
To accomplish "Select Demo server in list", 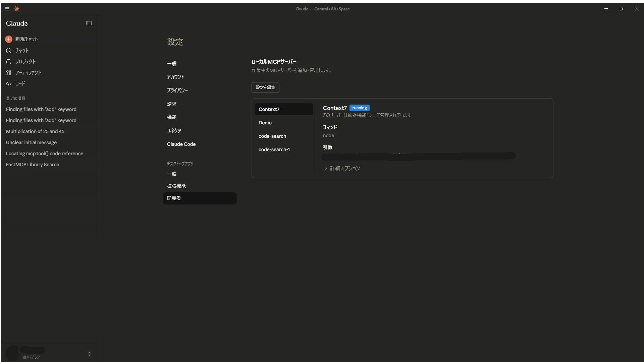I will pos(284,123).
